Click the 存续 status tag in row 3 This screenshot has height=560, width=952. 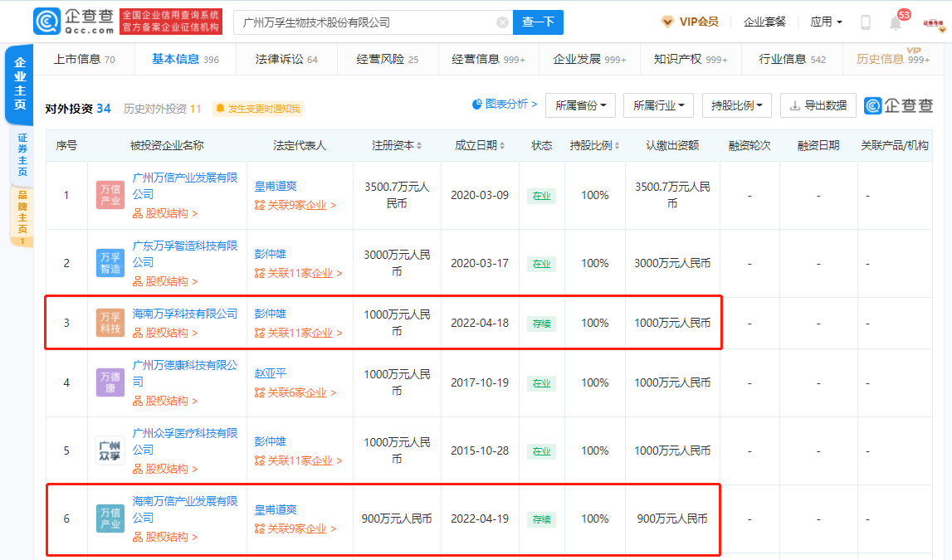pos(542,324)
